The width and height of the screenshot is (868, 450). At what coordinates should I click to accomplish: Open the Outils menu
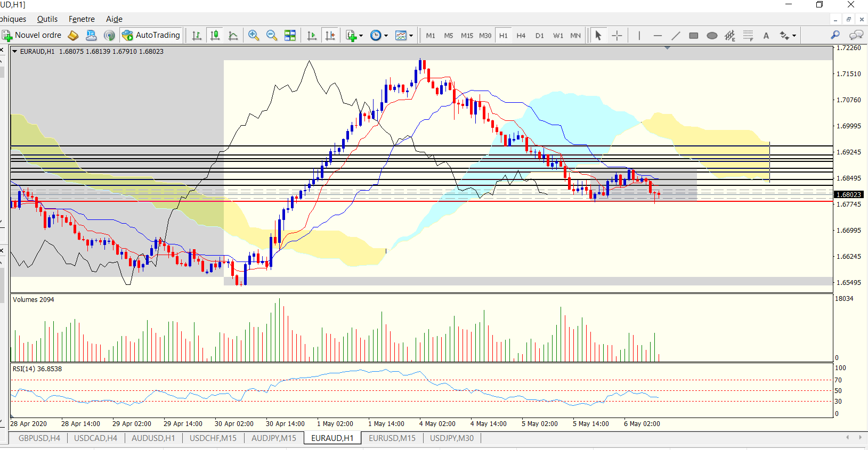[x=47, y=19]
